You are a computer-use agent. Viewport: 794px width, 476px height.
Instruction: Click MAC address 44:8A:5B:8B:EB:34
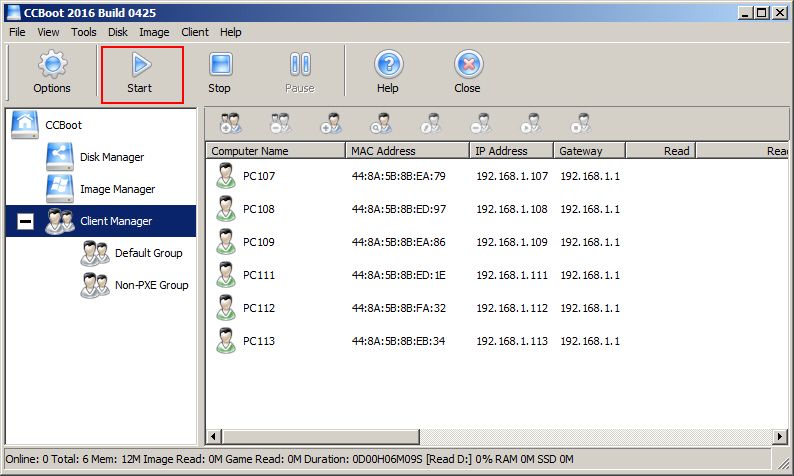click(x=399, y=341)
